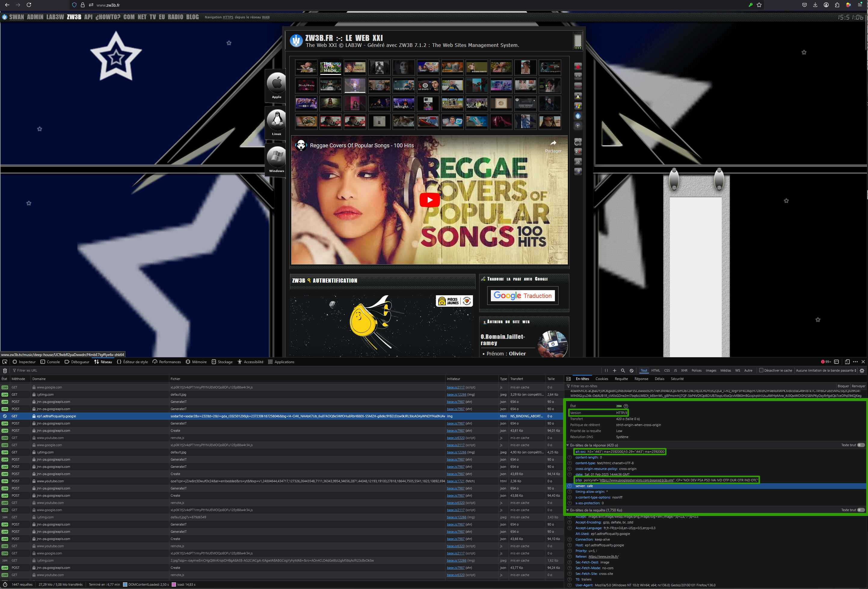Click the Renvoyer button

pos(858,386)
